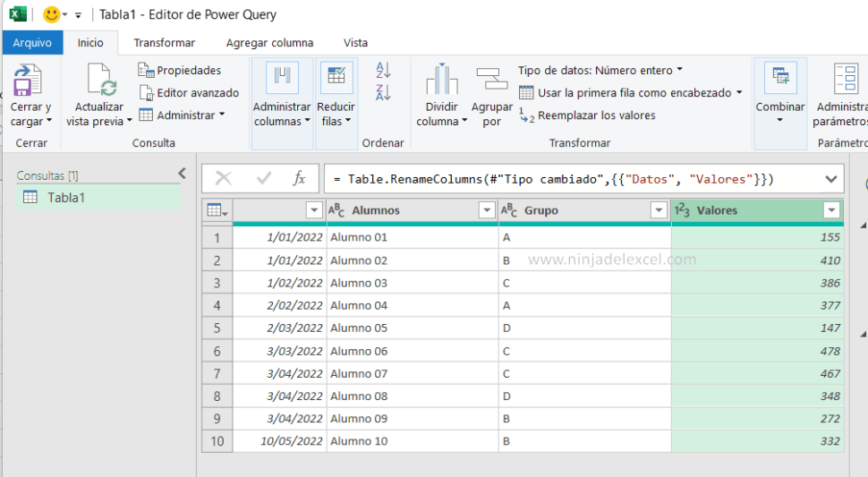
Task: Expand the formula bar chevron
Action: 831,179
